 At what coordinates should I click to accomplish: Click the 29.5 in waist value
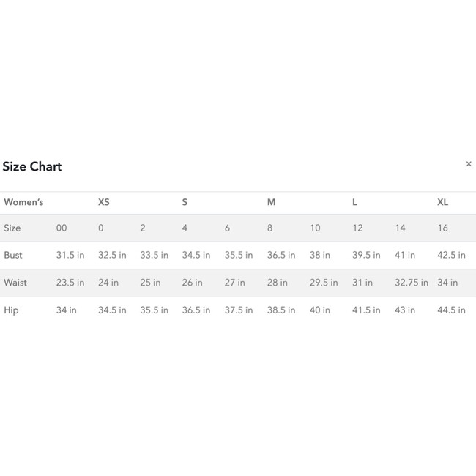[x=324, y=283]
